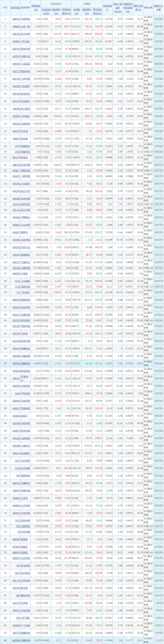Screen dimensions: 164x644
Task: Open stock code link 603817
Action: click(x=16, y=171)
